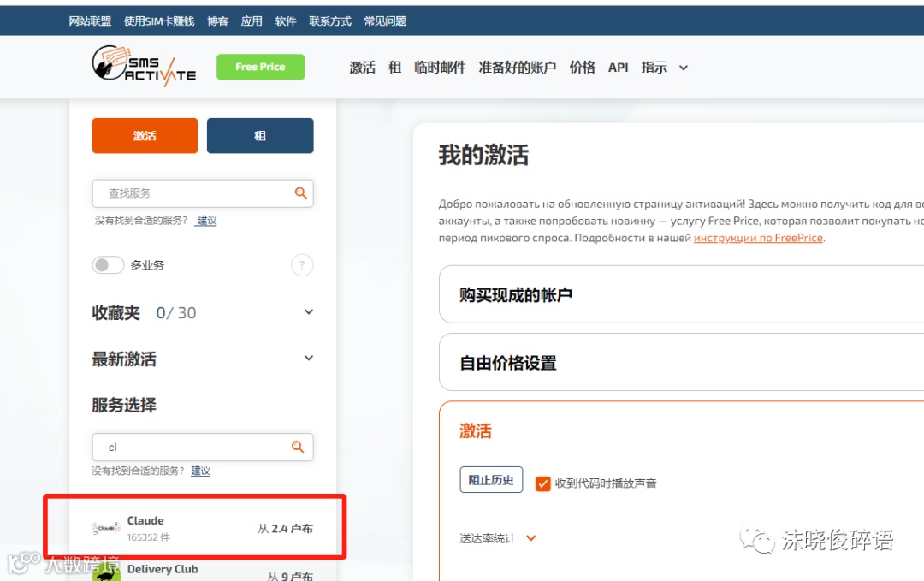
Task: Open 租 in main navigation
Action: coord(394,68)
